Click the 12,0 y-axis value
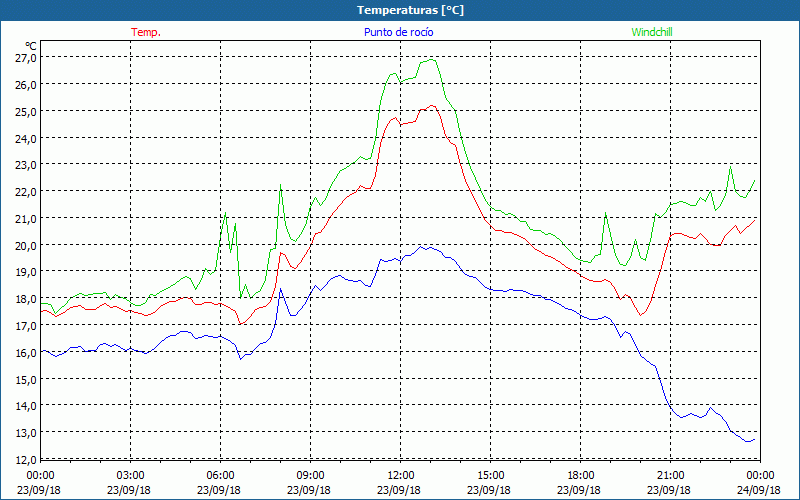This screenshot has width=800, height=500. (26, 460)
